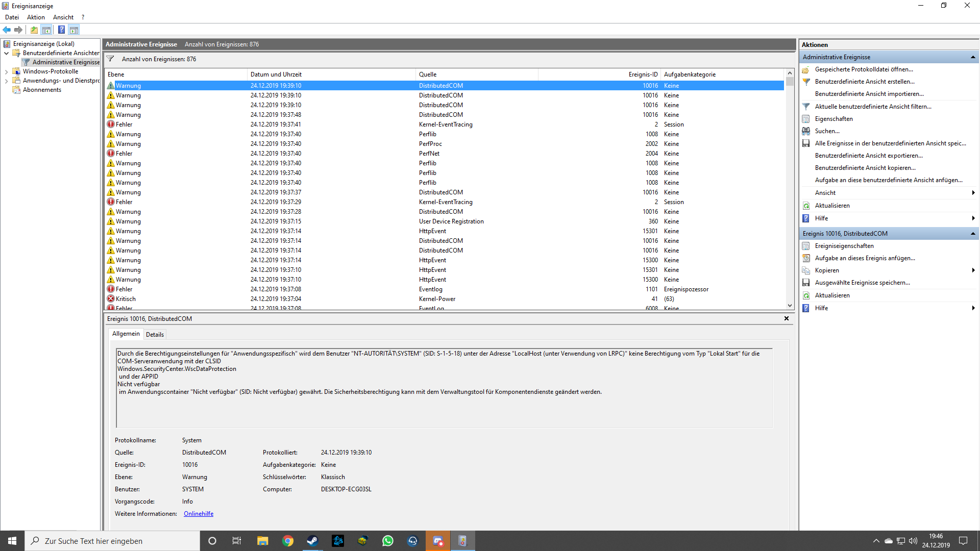Click Ausgewählte Ereignisse speichern disk icon
This screenshot has height=551, width=980.
[806, 283]
